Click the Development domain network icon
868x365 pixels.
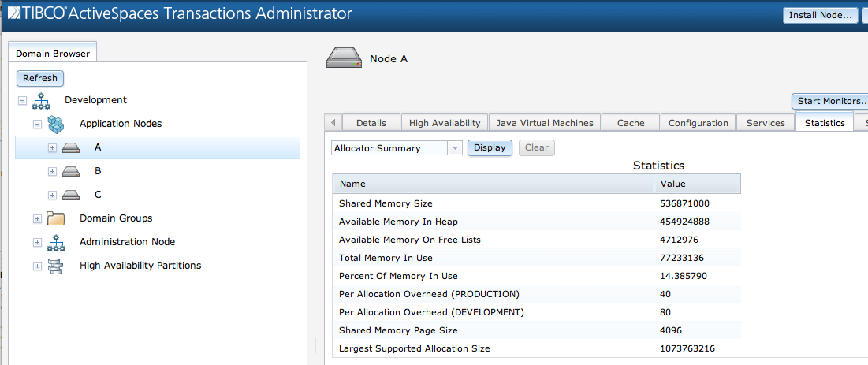point(41,101)
